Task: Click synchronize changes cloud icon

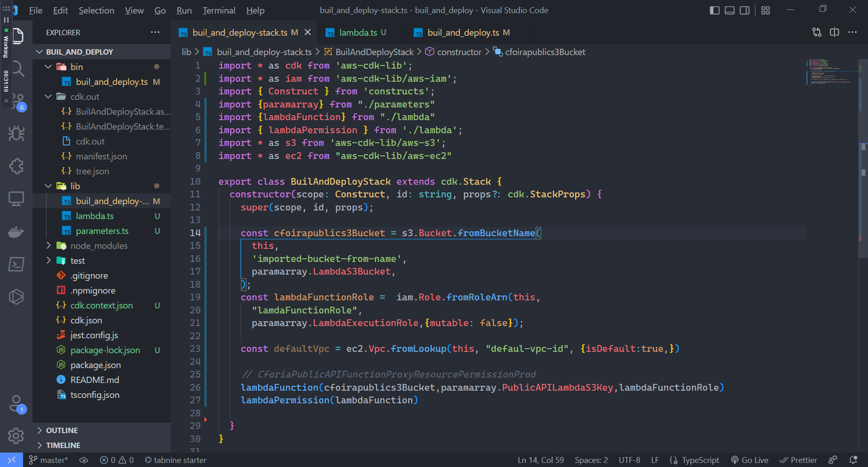Action: coord(84,460)
